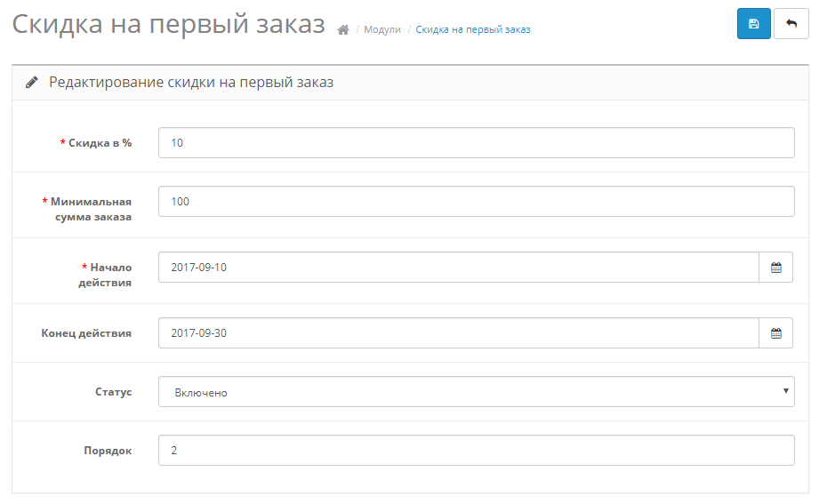Go to home via house icon
The height and width of the screenshot is (504, 819).
(342, 30)
